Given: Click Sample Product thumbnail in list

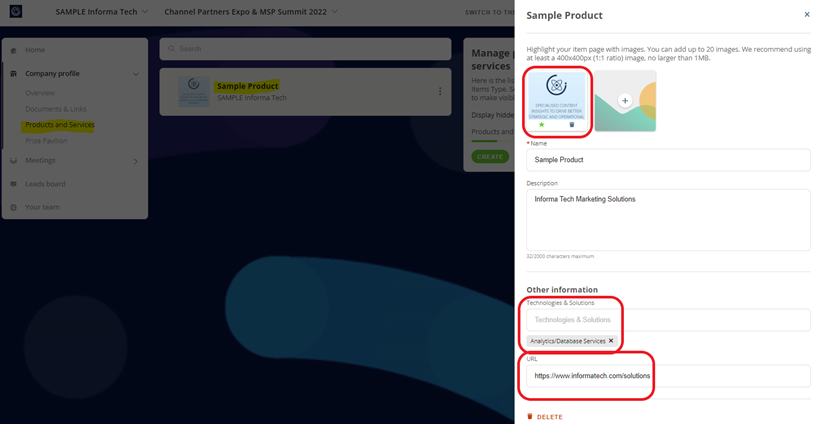Looking at the screenshot, I should coord(194,92).
